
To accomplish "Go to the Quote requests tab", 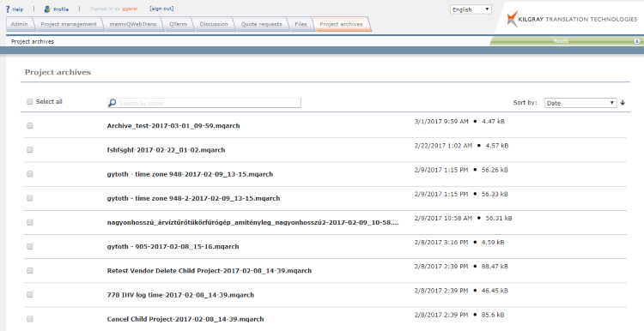I will pos(261,24).
